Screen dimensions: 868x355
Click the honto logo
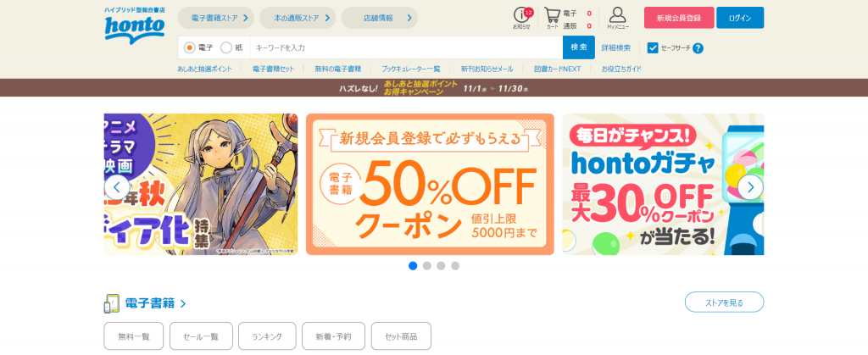[135, 25]
